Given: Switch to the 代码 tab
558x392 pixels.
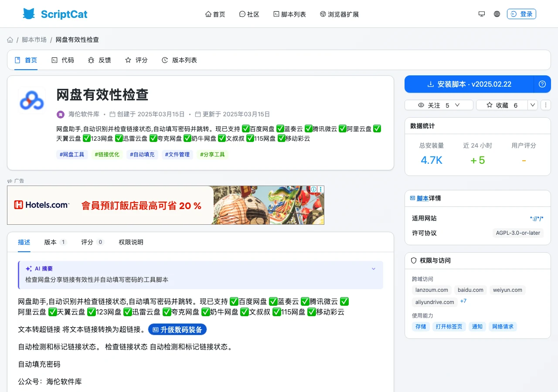Looking at the screenshot, I should pyautogui.click(x=62, y=60).
